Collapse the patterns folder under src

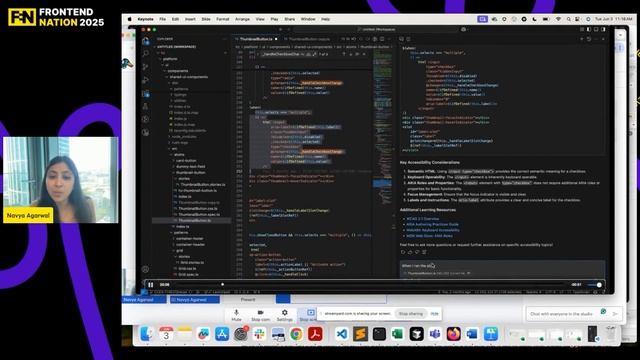pyautogui.click(x=181, y=233)
